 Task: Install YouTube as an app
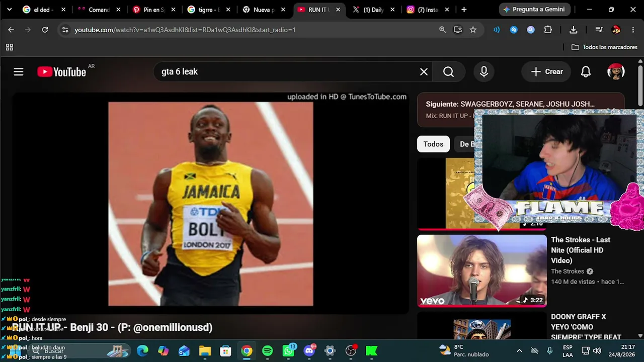click(x=458, y=30)
